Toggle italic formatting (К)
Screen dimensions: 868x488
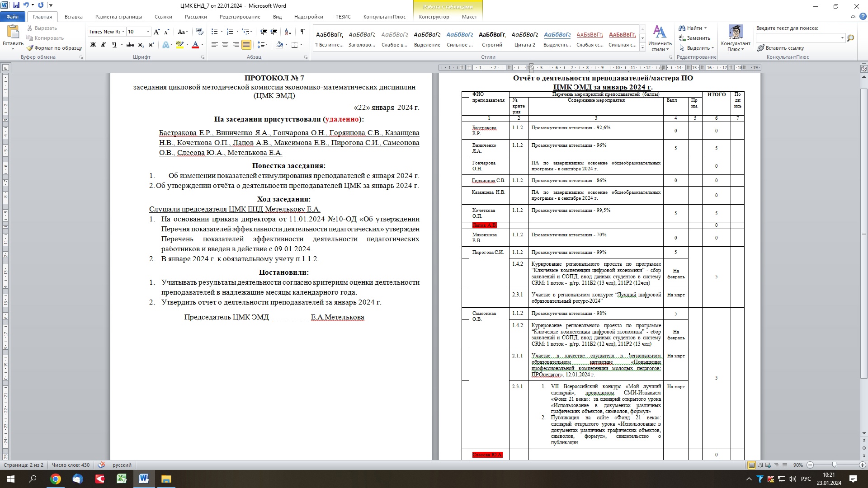tap(104, 45)
